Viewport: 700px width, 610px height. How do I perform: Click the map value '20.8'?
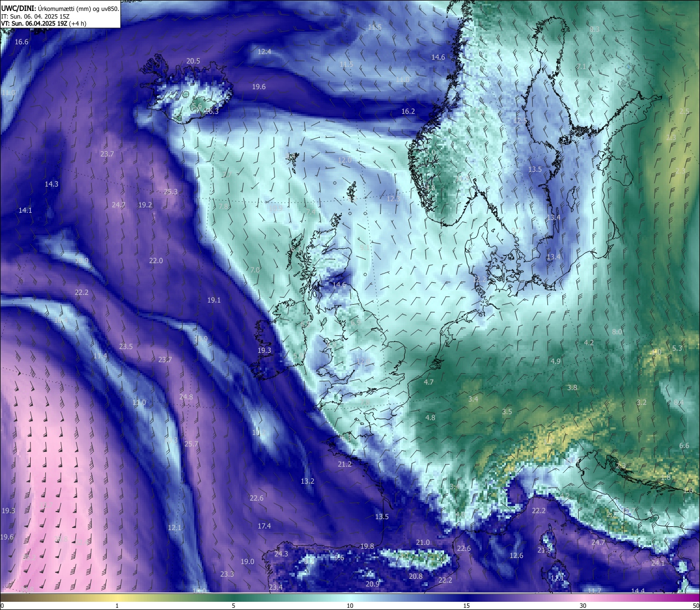tap(416, 576)
